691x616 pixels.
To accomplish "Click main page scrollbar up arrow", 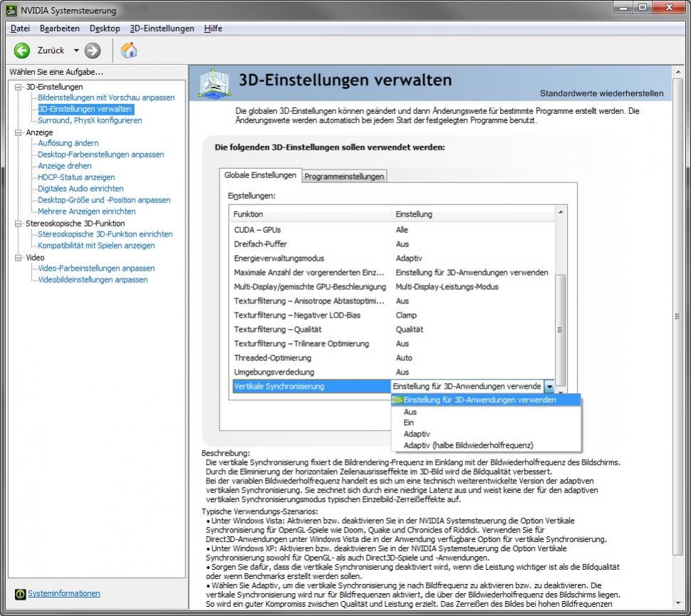I will [x=678, y=72].
